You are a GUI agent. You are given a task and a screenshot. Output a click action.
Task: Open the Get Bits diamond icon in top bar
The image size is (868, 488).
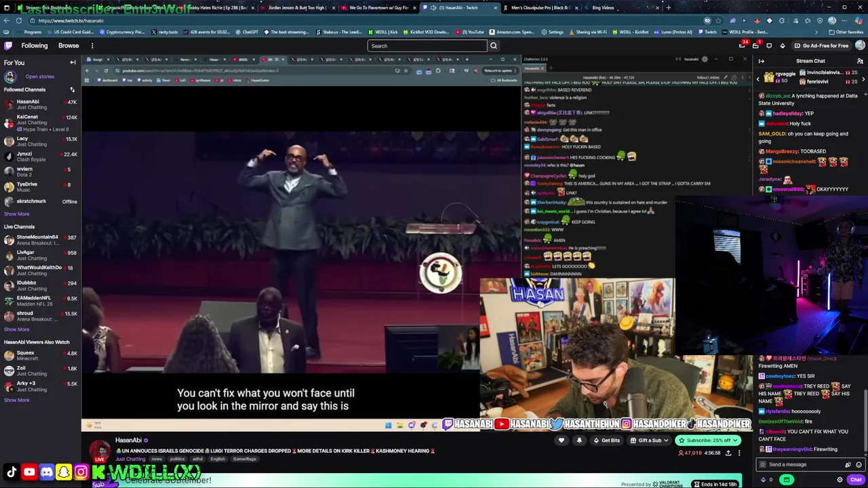[783, 45]
